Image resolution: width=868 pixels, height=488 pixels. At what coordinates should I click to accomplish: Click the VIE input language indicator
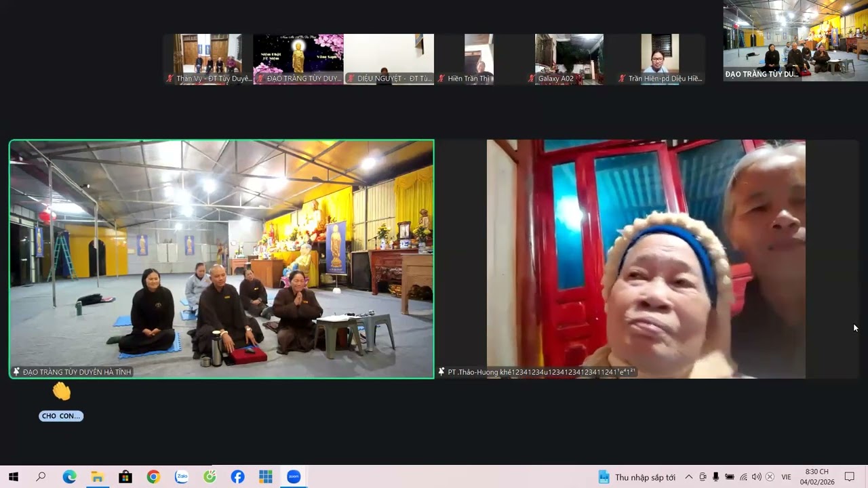coord(786,477)
